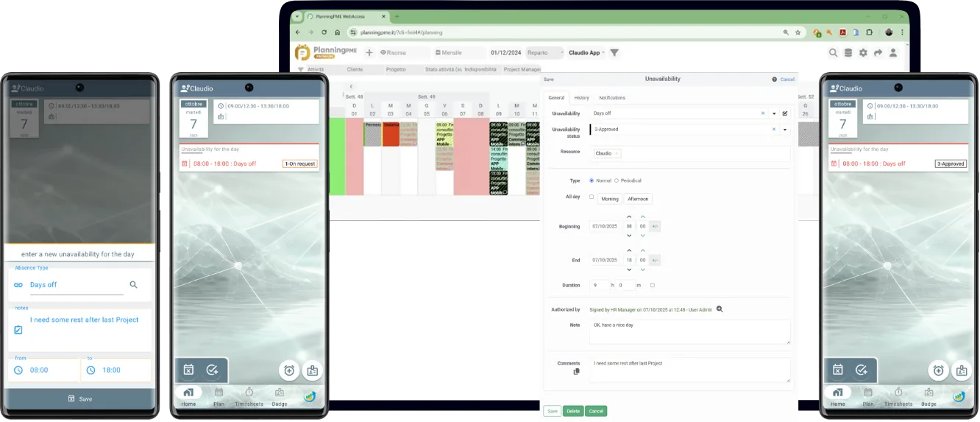Open the user profile icon in PlanningPME toolbar
980x422 pixels.
point(893,53)
